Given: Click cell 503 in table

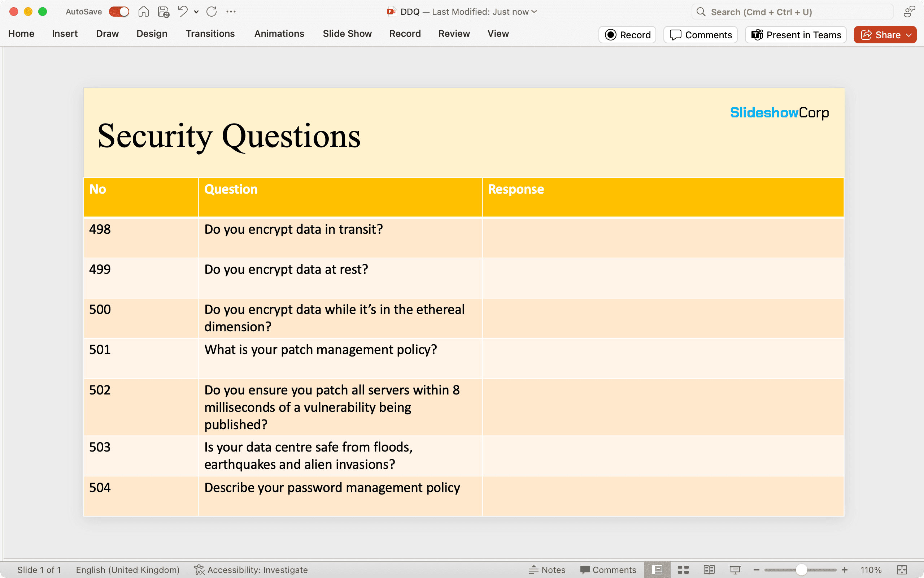Looking at the screenshot, I should point(141,456).
